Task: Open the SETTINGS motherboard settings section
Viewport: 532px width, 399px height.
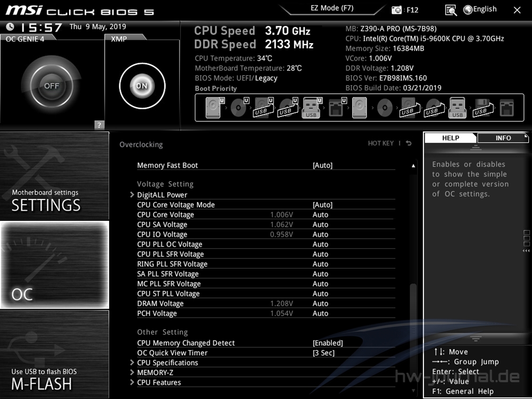Action: [x=54, y=176]
